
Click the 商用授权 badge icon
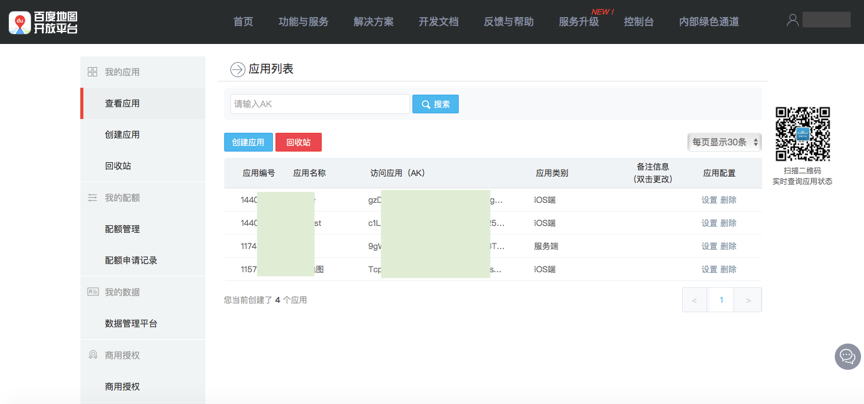[x=93, y=355]
